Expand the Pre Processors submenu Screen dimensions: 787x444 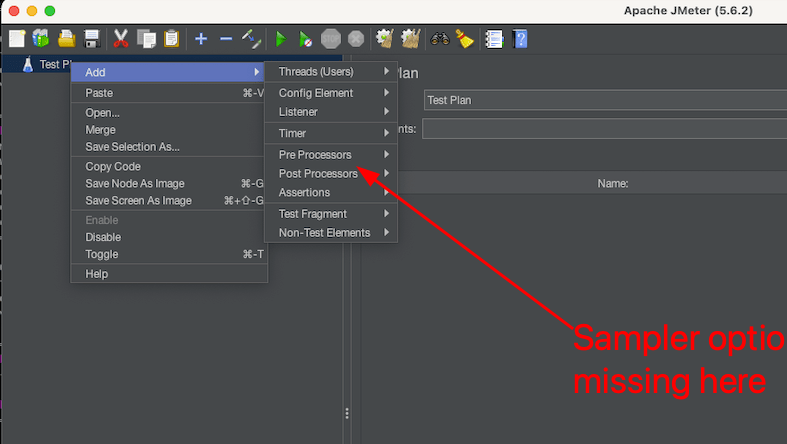pyautogui.click(x=331, y=155)
